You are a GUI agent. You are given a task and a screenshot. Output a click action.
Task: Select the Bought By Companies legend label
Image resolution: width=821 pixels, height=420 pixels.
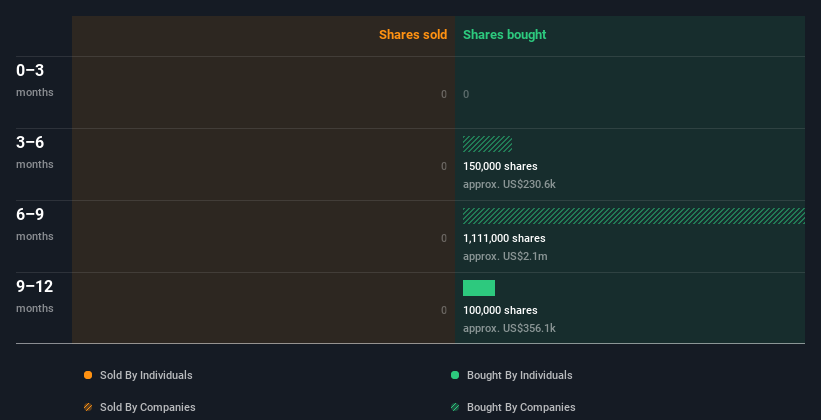click(521, 407)
